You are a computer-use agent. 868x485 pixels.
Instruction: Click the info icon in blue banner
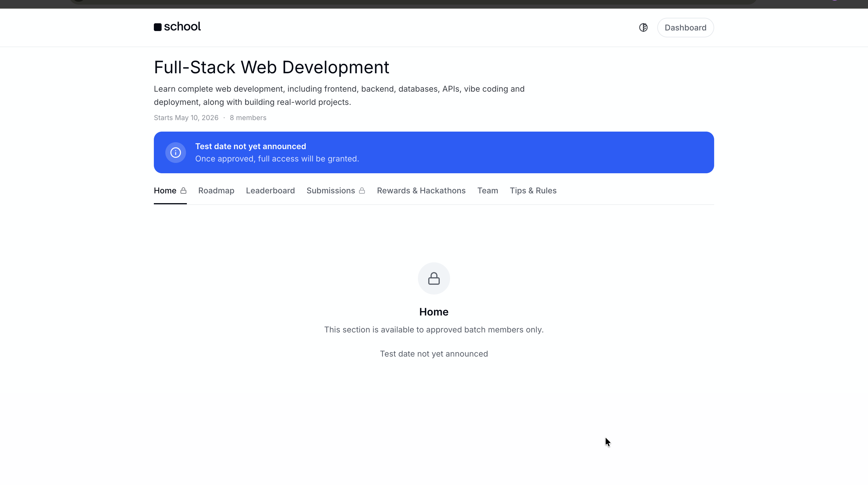(175, 153)
